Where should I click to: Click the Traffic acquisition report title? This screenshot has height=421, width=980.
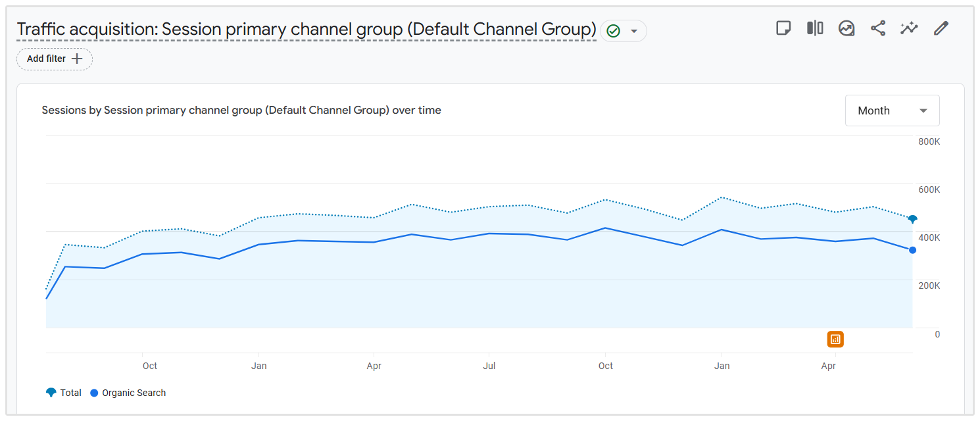306,30
